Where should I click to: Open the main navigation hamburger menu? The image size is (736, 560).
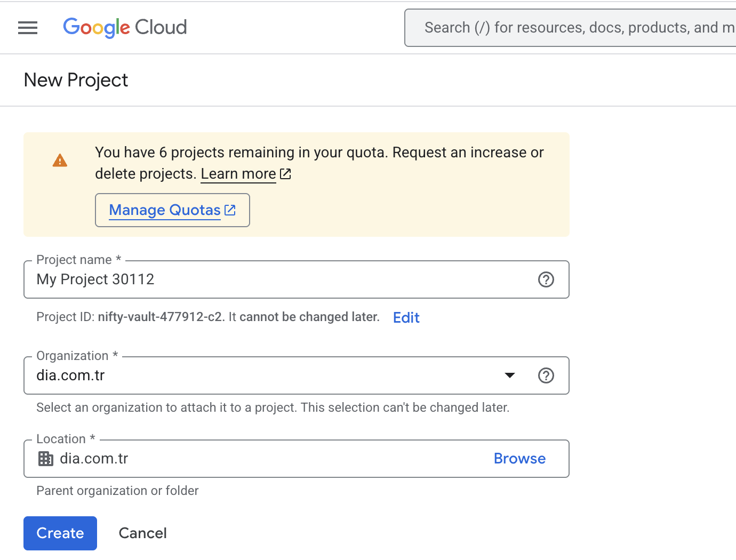coord(28,28)
